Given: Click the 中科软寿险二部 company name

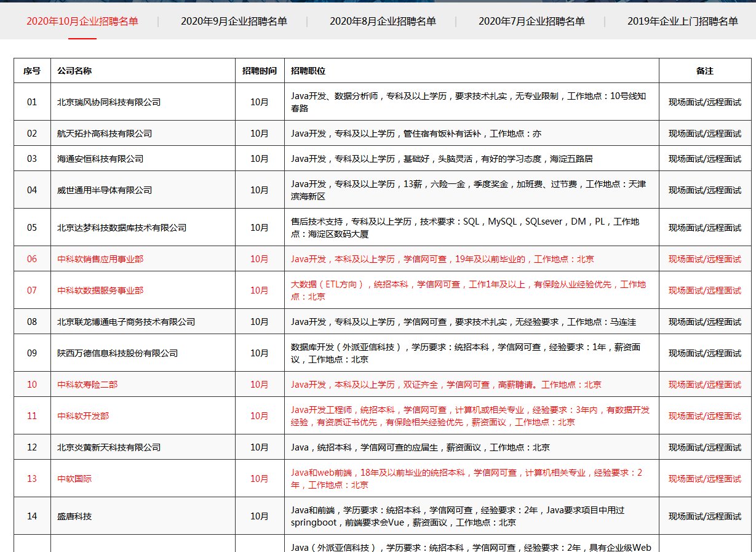Looking at the screenshot, I should tap(86, 384).
